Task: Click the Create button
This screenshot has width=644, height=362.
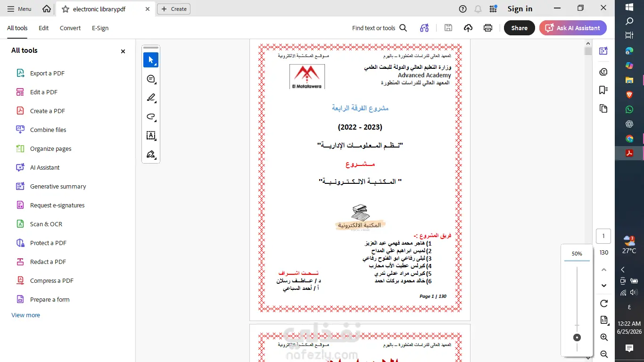Action: (x=174, y=9)
